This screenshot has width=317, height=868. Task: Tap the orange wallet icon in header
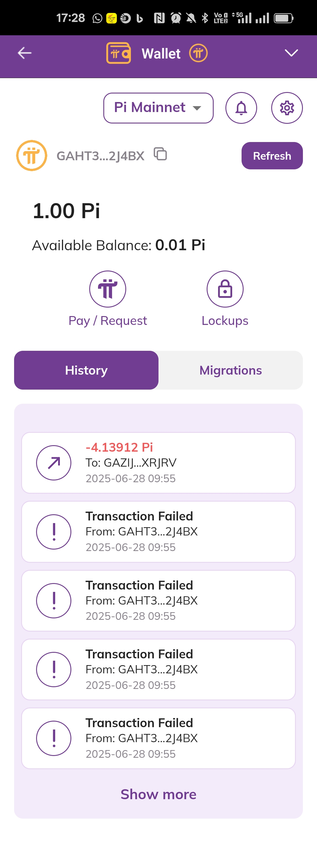(x=119, y=53)
